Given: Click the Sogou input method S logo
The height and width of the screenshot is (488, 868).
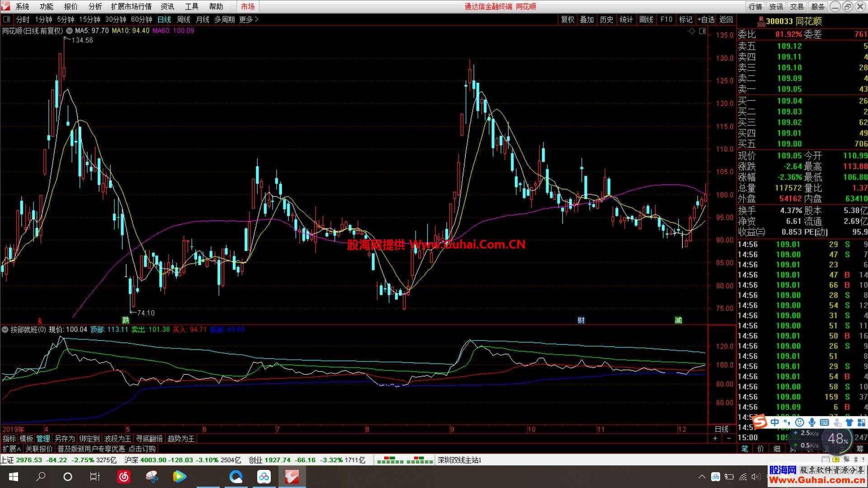Looking at the screenshot, I should (760, 422).
